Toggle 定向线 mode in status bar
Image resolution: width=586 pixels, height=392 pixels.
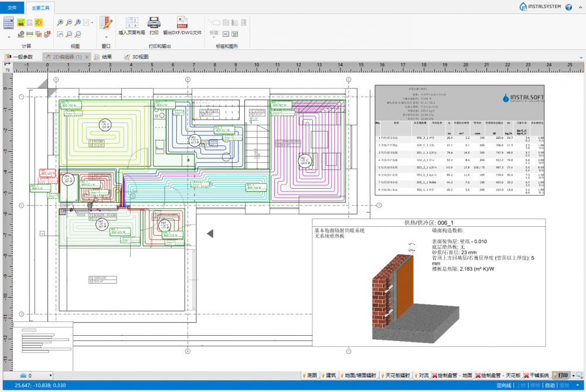pos(504,386)
